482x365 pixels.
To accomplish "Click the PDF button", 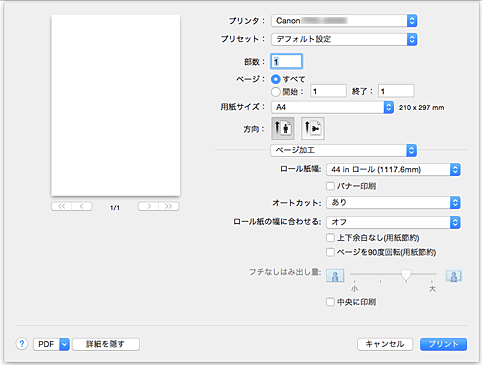I will click(x=46, y=344).
